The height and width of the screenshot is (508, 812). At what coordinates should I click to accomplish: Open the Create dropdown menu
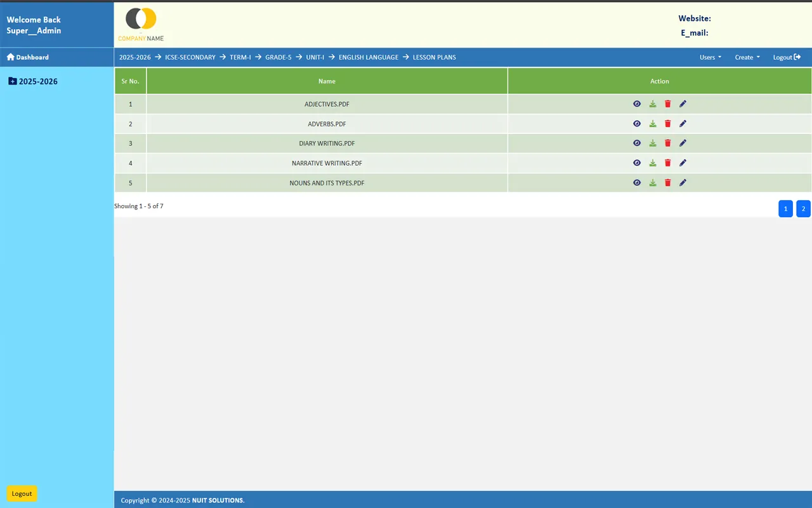[747, 57]
